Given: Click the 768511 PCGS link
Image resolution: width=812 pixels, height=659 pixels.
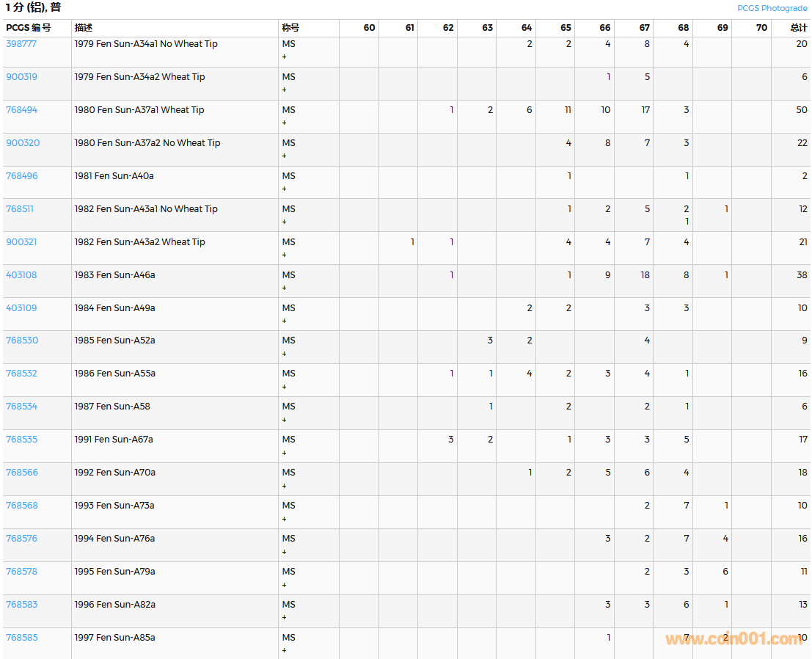Looking at the screenshot, I should [20, 209].
